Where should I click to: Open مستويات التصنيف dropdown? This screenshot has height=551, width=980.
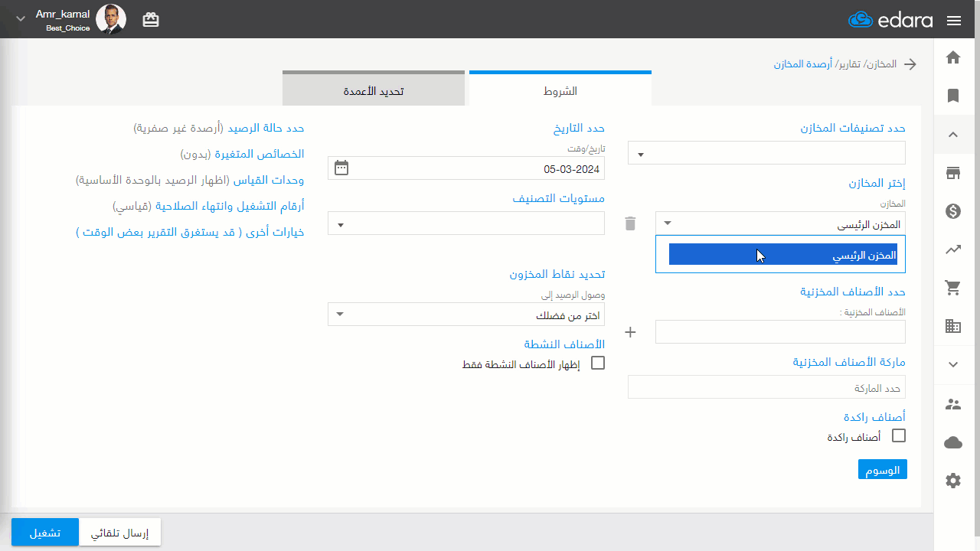click(466, 223)
